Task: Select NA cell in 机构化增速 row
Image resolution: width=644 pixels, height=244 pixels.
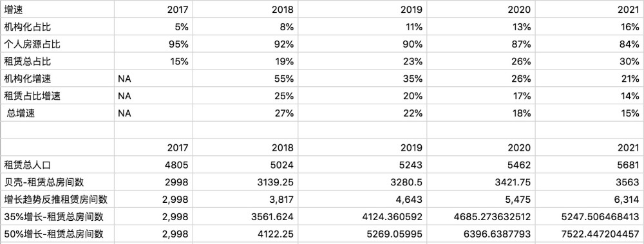Action: pyautogui.click(x=154, y=79)
